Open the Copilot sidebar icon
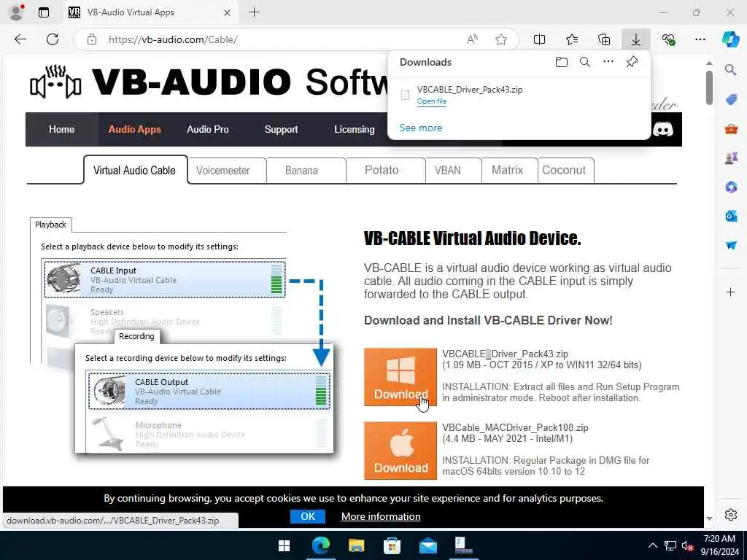The height and width of the screenshot is (560, 747). pyautogui.click(x=730, y=39)
